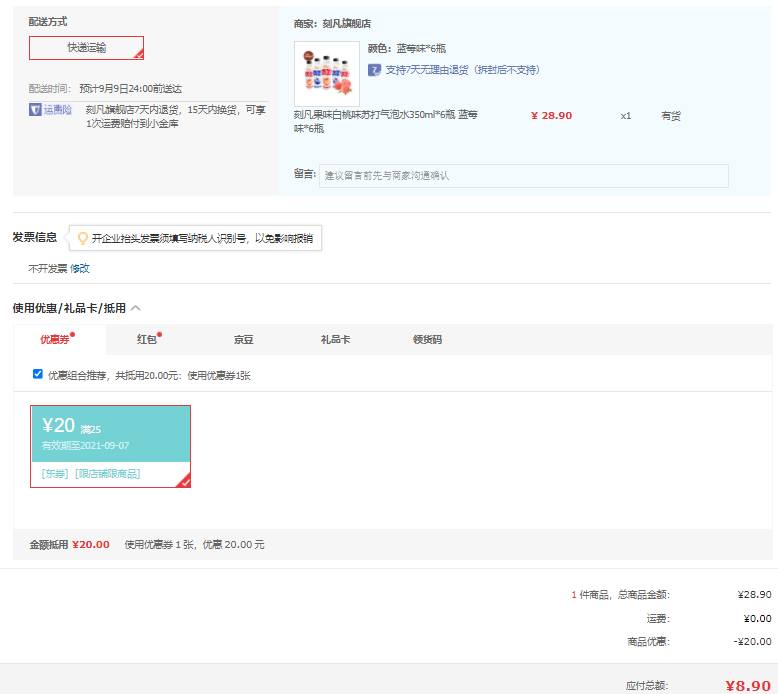Click the 运费 ¥0.00 value

click(x=757, y=619)
